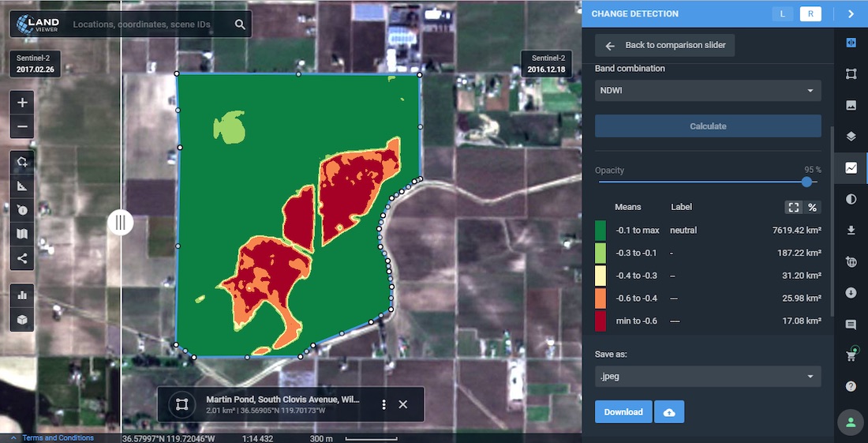Image resolution: width=868 pixels, height=443 pixels.
Task: Click the 1:14 432 map scale text
Action: [x=257, y=438]
